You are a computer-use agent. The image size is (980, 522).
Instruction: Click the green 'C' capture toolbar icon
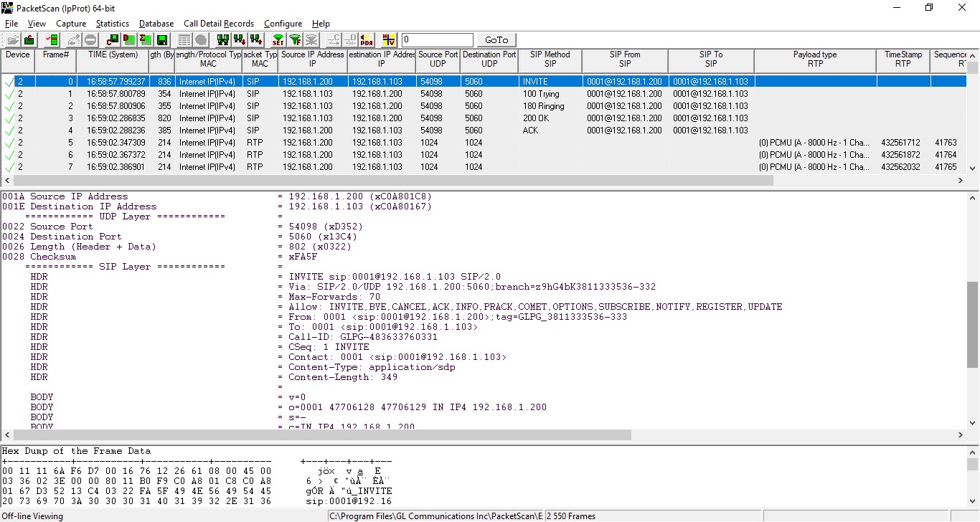pyautogui.click(x=113, y=40)
